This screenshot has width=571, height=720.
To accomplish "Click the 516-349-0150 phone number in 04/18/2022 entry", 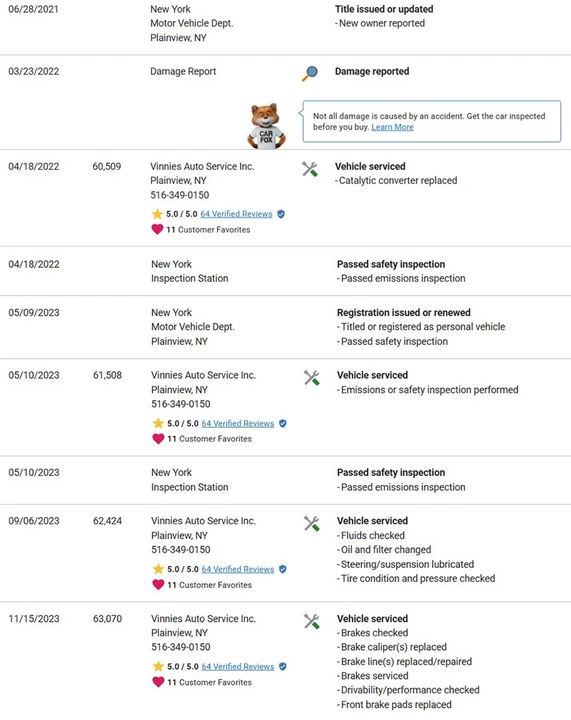I will 179,195.
